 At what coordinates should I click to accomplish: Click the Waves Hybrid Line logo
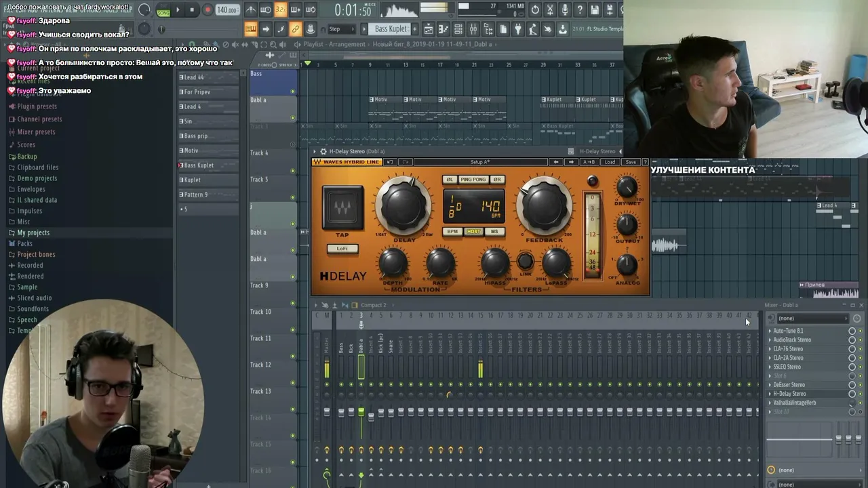347,162
